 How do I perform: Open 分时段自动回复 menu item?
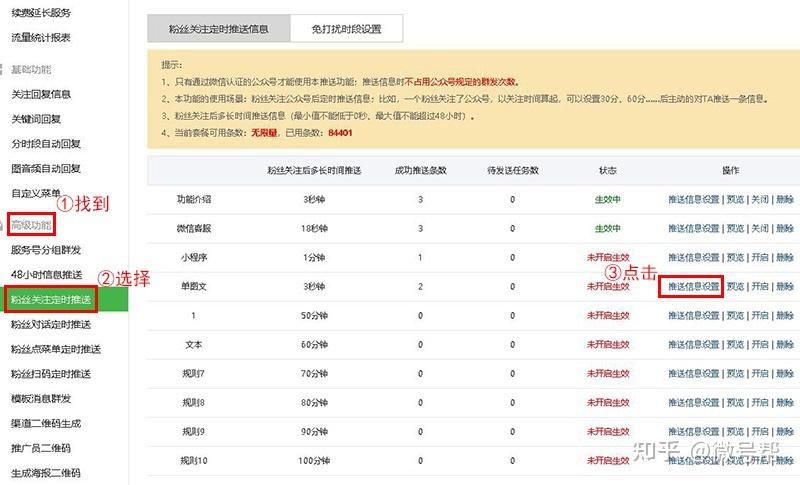(x=46, y=144)
